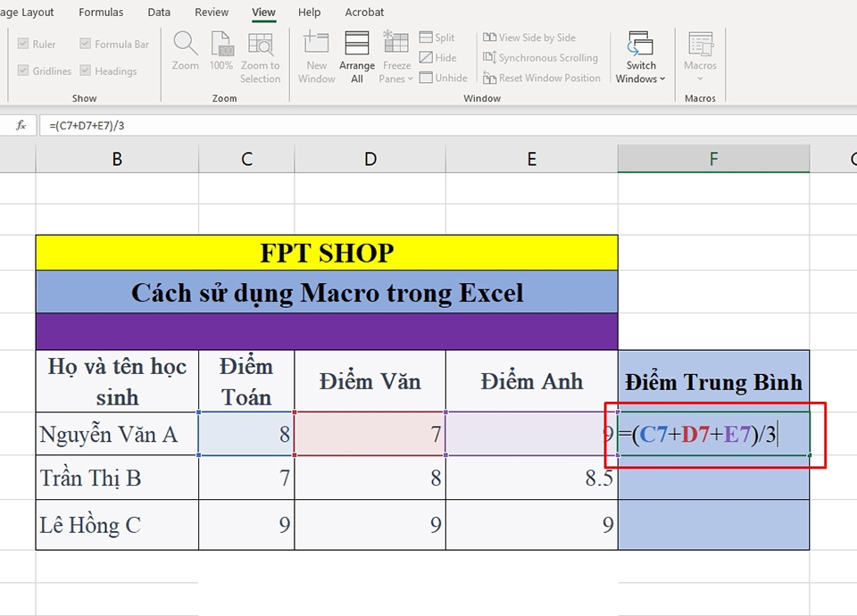Select the View tab
Screen dimensions: 857x616
tap(263, 12)
